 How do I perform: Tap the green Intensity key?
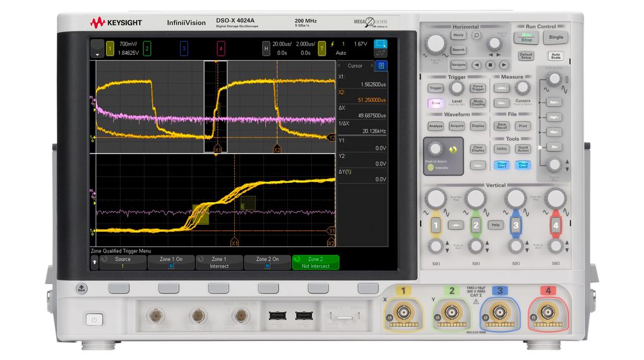[431, 167]
